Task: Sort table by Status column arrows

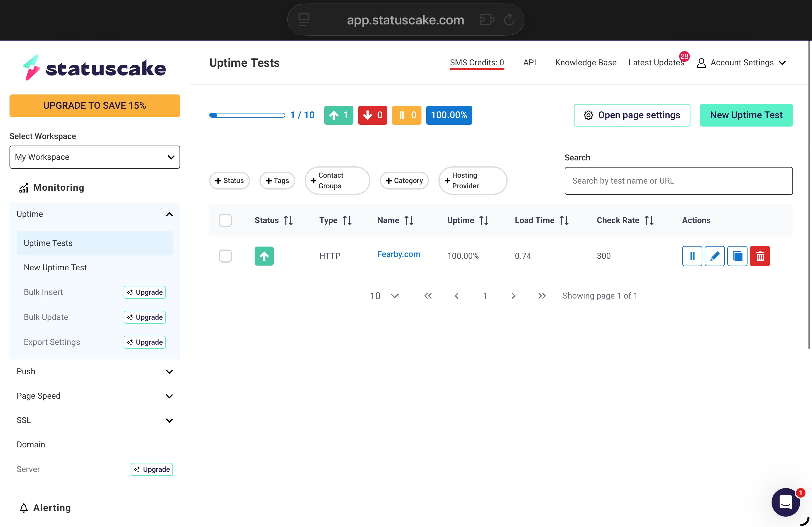Action: point(288,220)
